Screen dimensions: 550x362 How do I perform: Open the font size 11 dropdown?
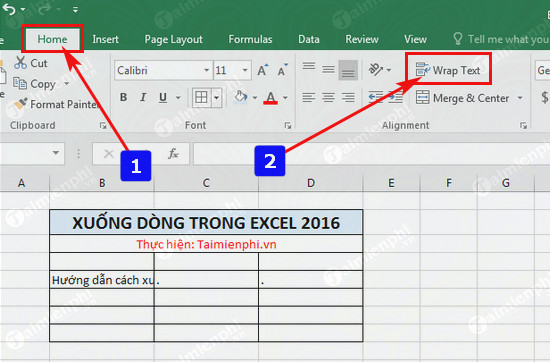coord(245,70)
